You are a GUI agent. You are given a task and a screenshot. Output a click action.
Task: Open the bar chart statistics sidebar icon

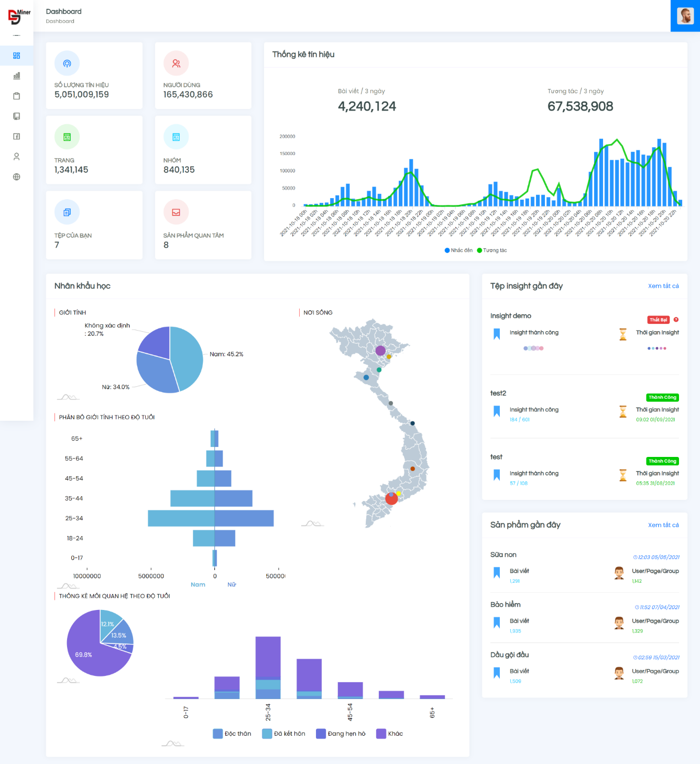[17, 76]
